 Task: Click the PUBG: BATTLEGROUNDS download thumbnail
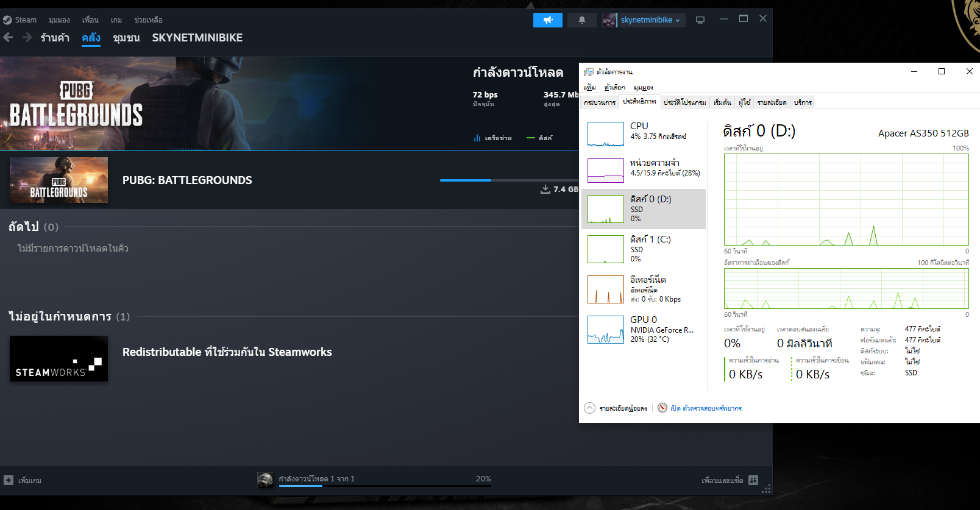(x=59, y=180)
